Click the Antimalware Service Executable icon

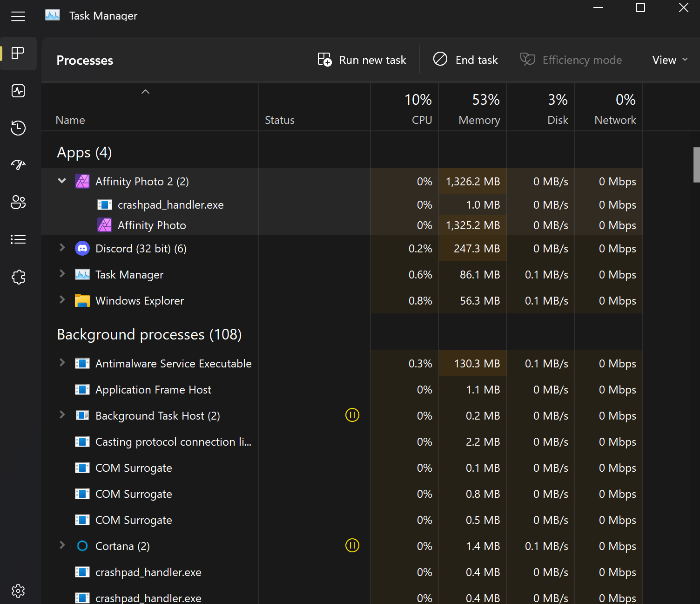click(82, 363)
